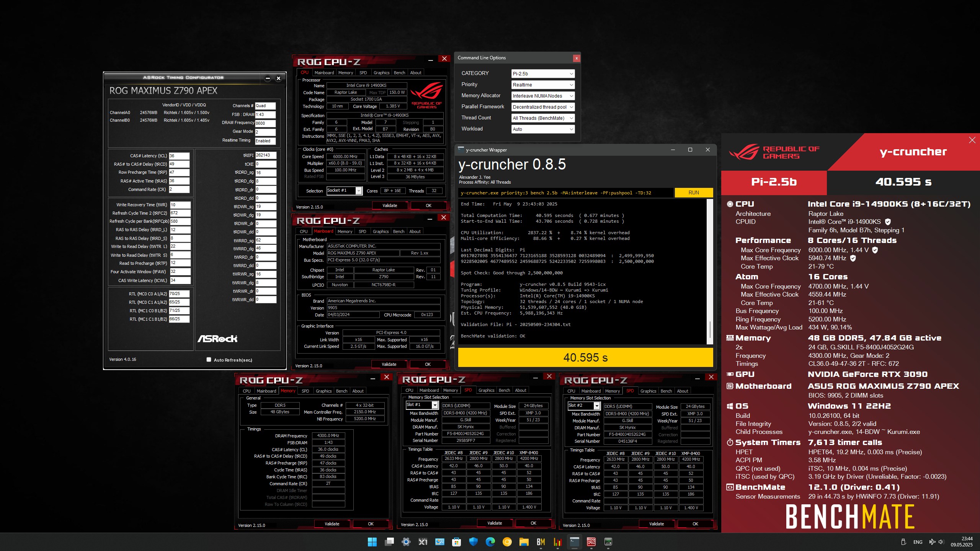Open the yellow Chrome Canary taskbar icon
Viewport: 980px width, 551px height.
click(x=507, y=542)
